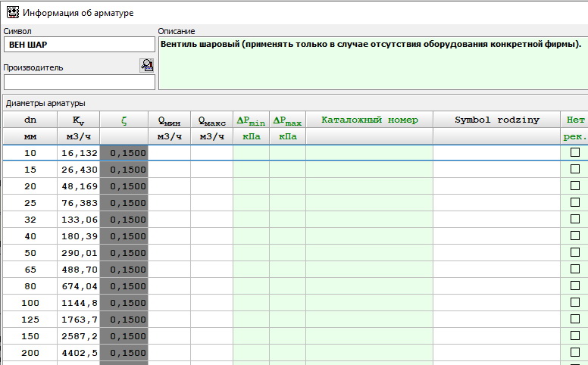
Task: Check the Нет рек. box for dn 15
Action: (x=575, y=169)
